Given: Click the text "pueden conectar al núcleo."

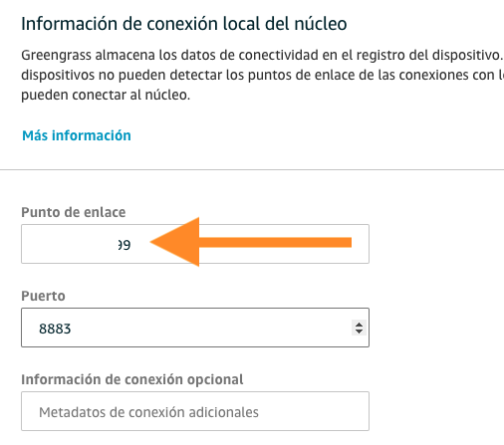Looking at the screenshot, I should tap(106, 96).
